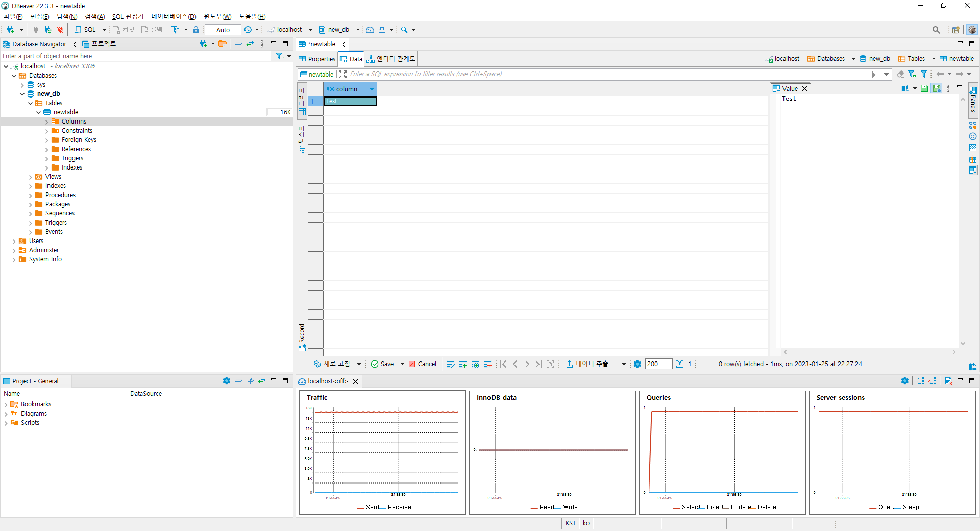Click the 데이터 추출 export button
The width and height of the screenshot is (980, 531).
[x=591, y=364]
